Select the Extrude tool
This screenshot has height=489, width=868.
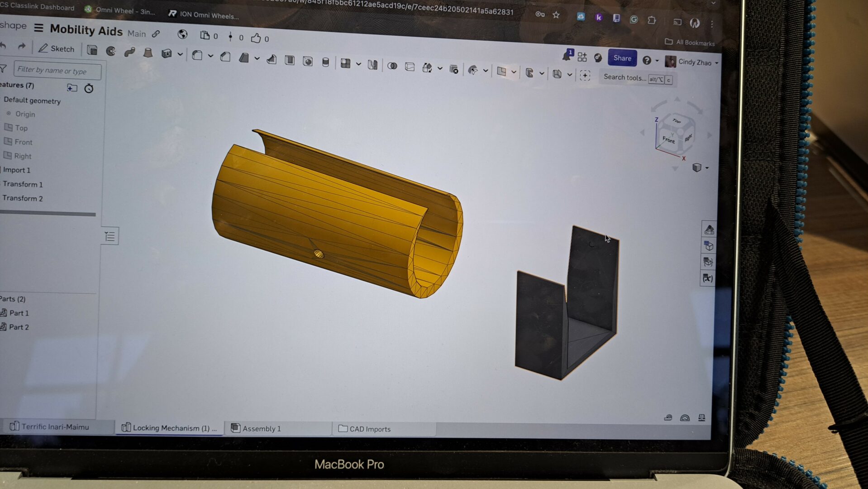coord(92,50)
